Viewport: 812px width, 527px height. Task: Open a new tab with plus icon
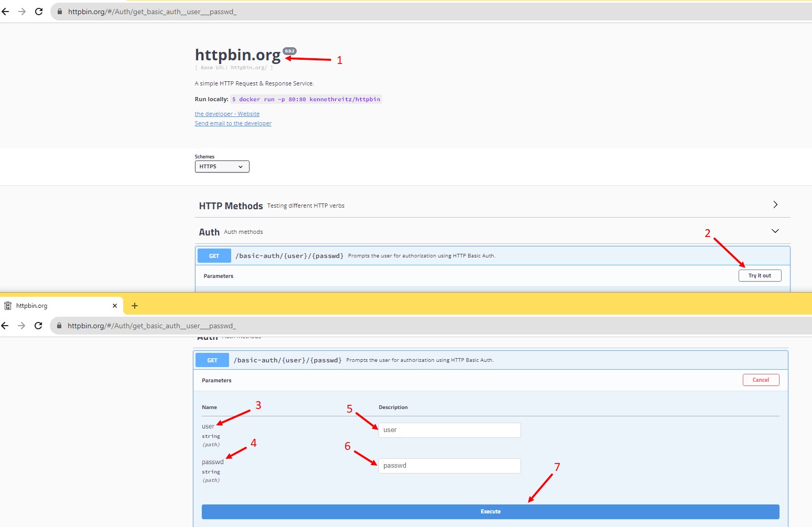point(135,306)
